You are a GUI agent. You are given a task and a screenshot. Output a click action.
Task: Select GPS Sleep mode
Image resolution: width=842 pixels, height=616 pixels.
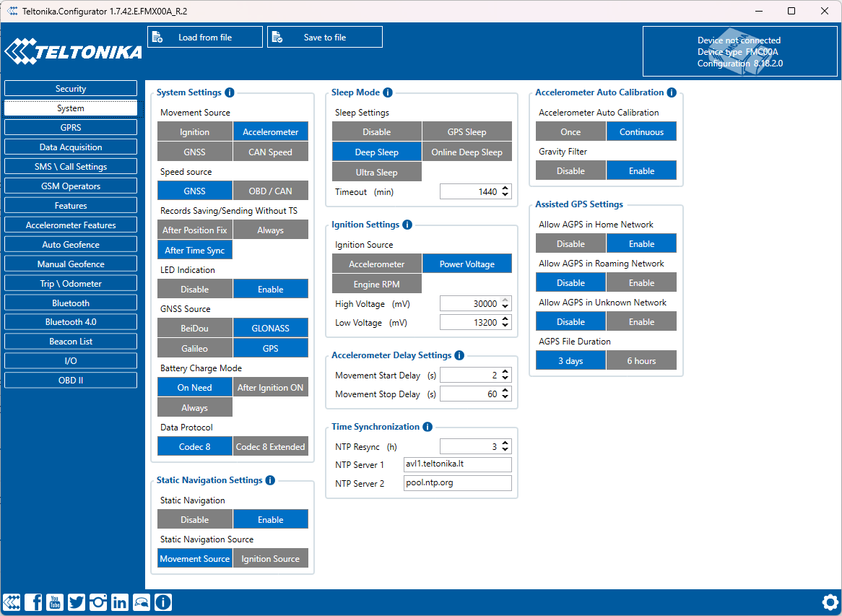[x=466, y=131]
